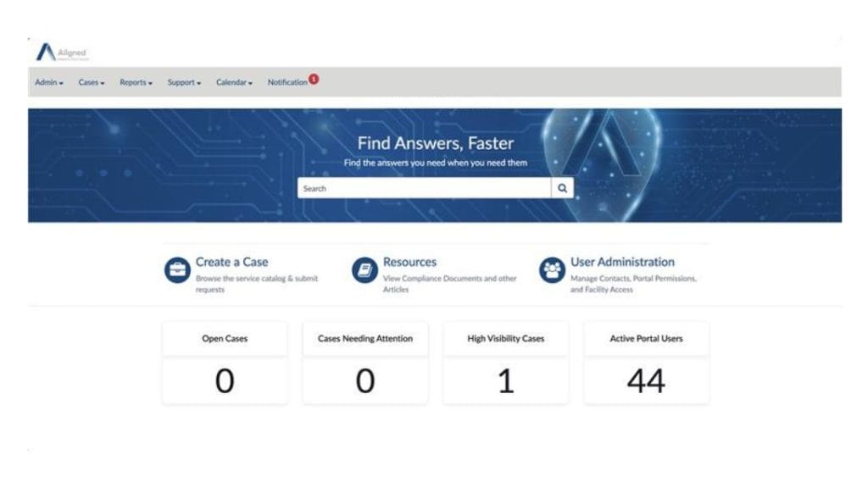Image resolution: width=868 pixels, height=488 pixels.
Task: Open the Cases dropdown menu
Action: (x=92, y=82)
